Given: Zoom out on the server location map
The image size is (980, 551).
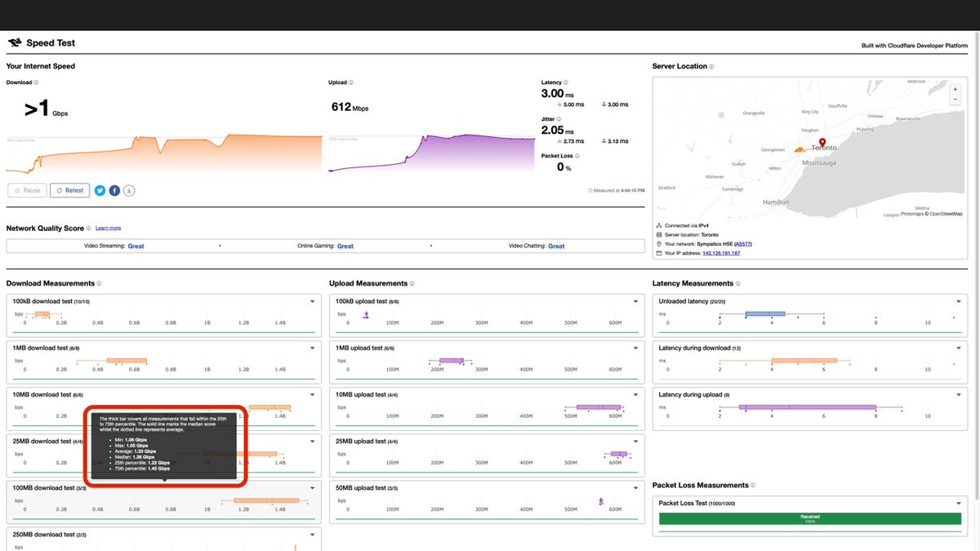Looking at the screenshot, I should tap(955, 99).
